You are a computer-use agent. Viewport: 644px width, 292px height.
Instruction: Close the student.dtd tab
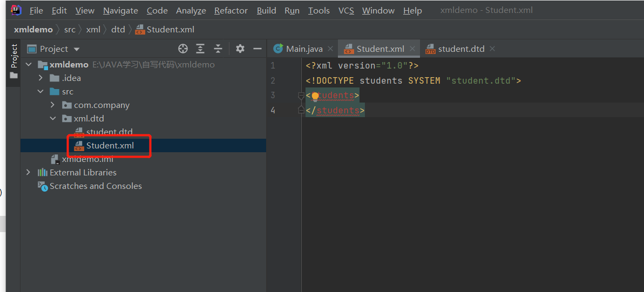point(492,49)
